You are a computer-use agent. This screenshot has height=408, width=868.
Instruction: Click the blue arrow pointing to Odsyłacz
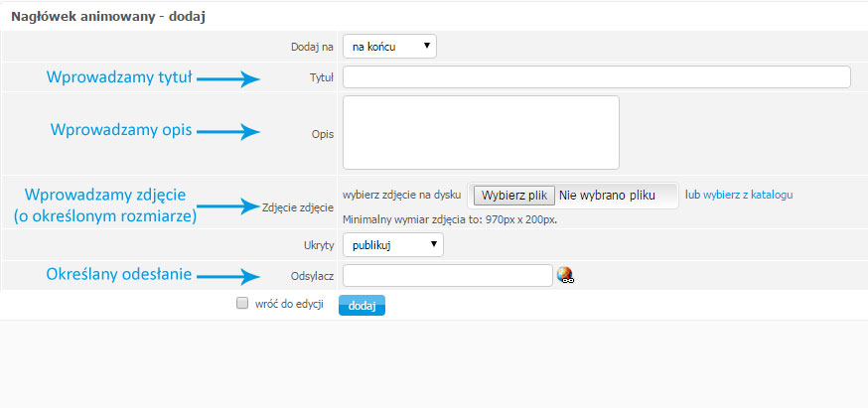coord(228,275)
